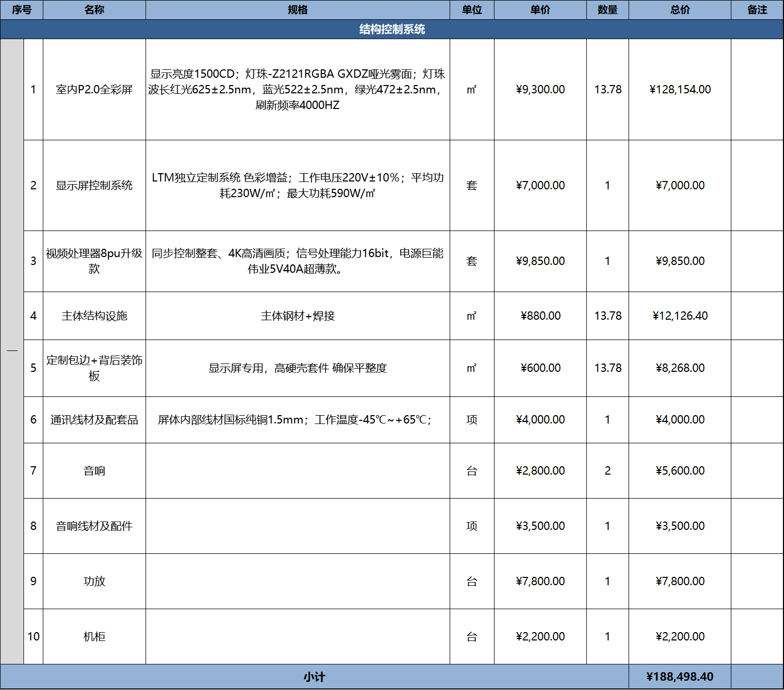The image size is (784, 690).
Task: Select the ¥9,300.00 unit price cell
Action: pos(540,90)
